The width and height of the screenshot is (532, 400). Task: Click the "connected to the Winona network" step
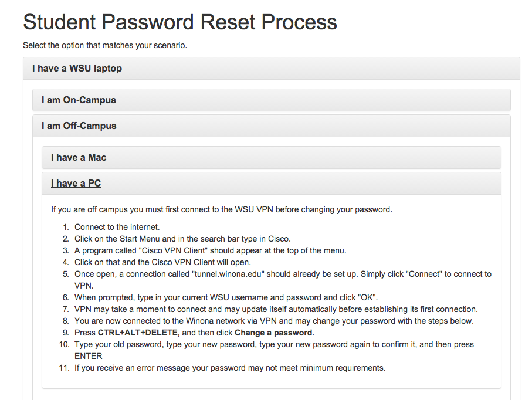click(273, 321)
